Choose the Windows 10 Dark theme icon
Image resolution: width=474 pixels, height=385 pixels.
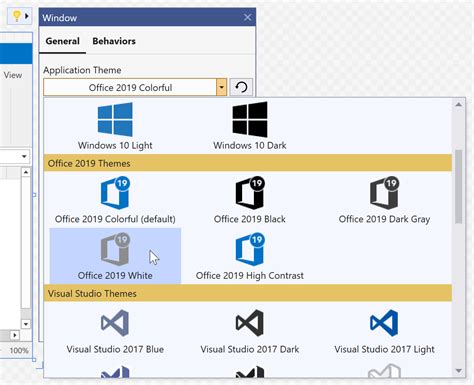pos(250,119)
